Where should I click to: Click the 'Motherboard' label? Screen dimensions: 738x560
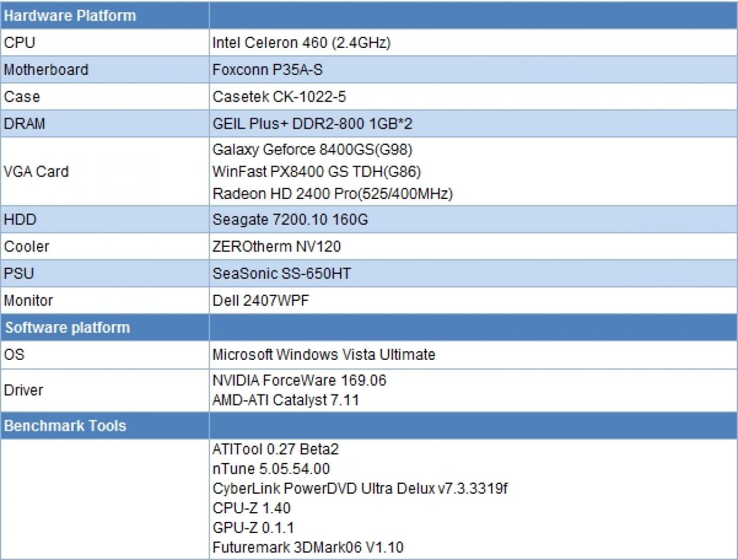pyautogui.click(x=46, y=70)
